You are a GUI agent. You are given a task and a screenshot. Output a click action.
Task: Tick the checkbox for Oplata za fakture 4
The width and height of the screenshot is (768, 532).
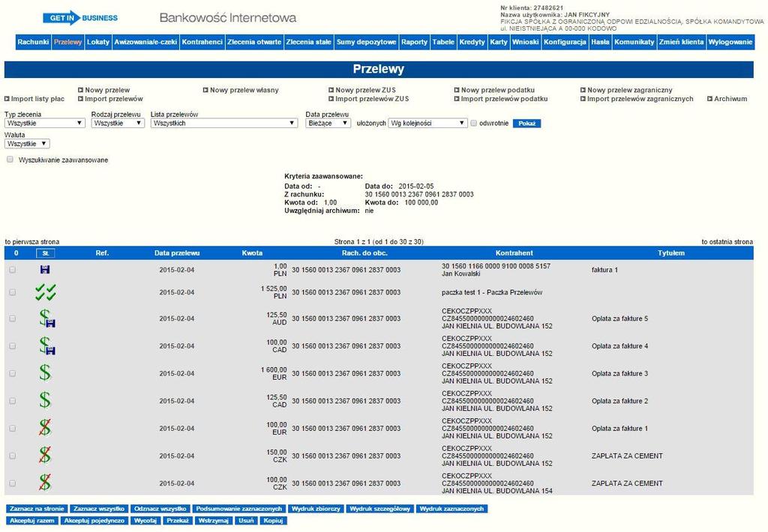coord(12,346)
